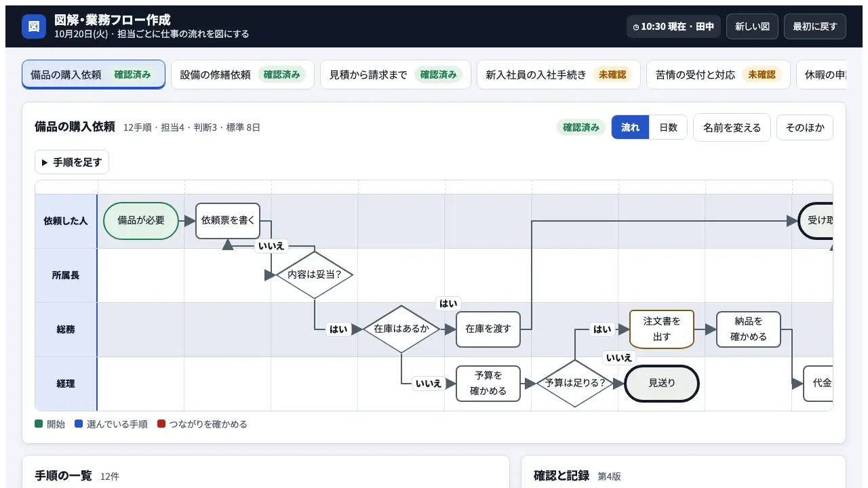Select the 所属長 lane header

pos(66,275)
